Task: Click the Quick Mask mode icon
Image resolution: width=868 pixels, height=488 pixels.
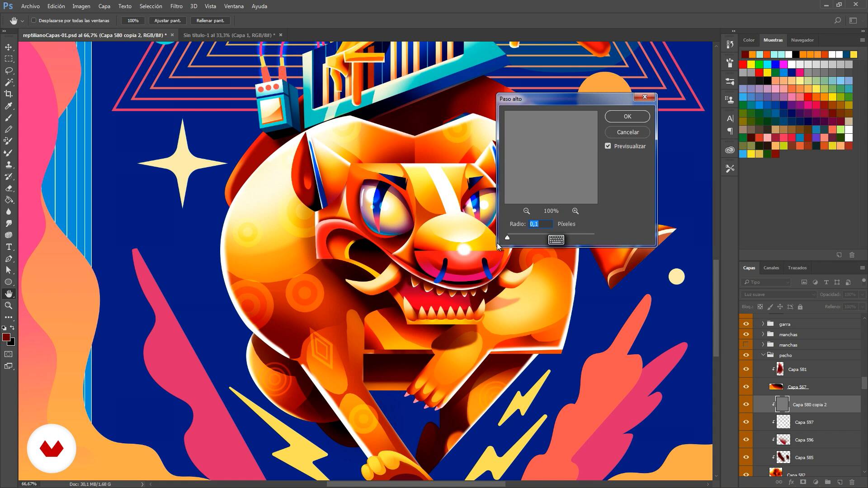Action: 9,354
